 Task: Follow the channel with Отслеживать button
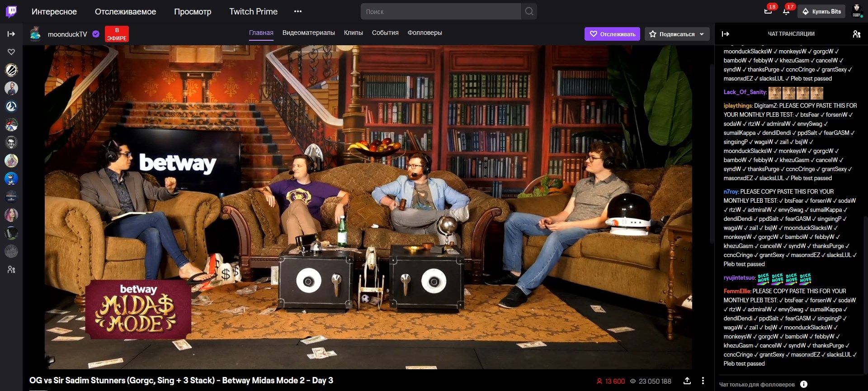[x=612, y=34]
